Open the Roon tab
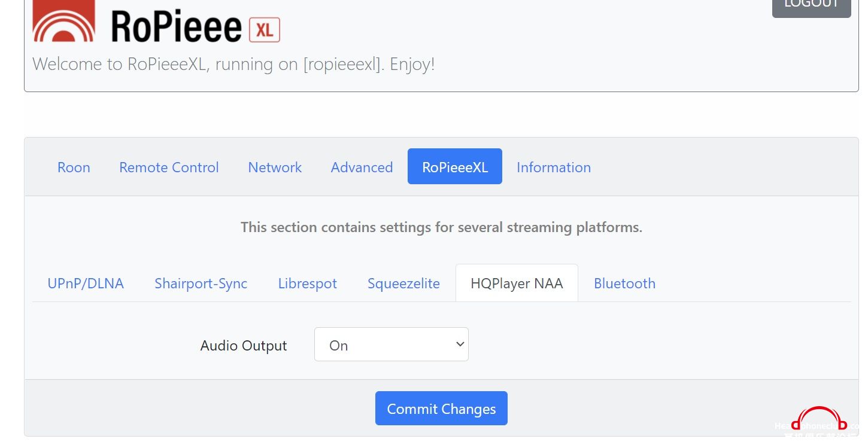 pos(74,167)
